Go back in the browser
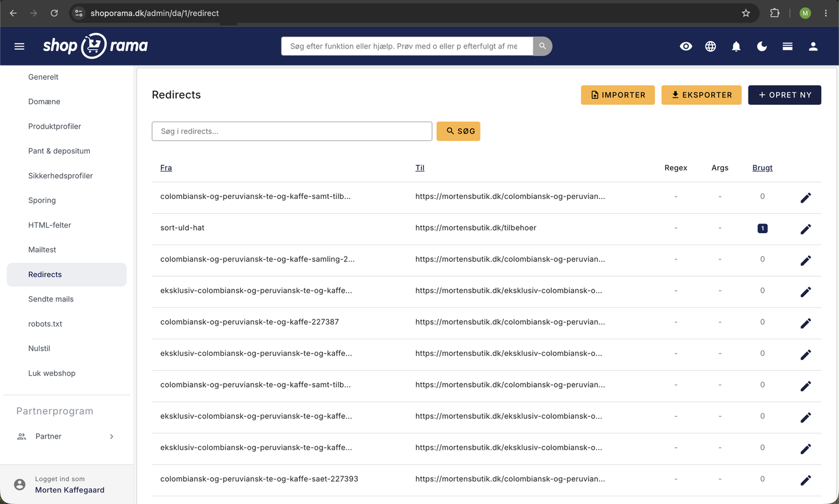 pyautogui.click(x=13, y=13)
